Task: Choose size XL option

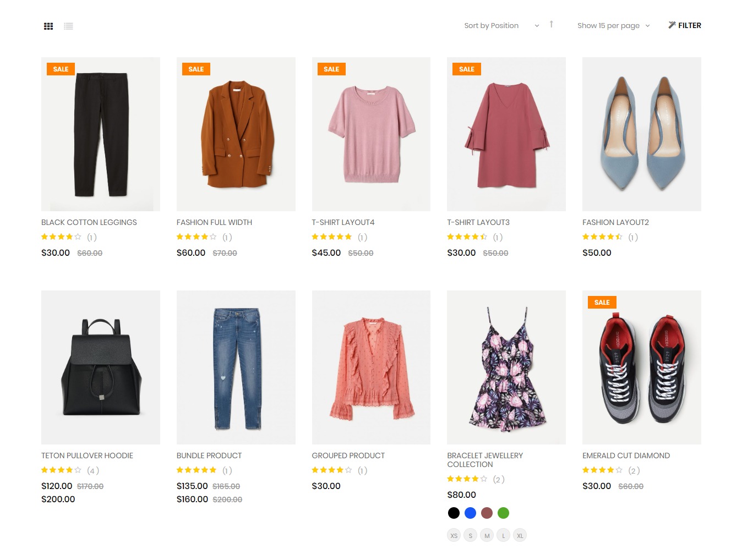Action: [x=520, y=535]
